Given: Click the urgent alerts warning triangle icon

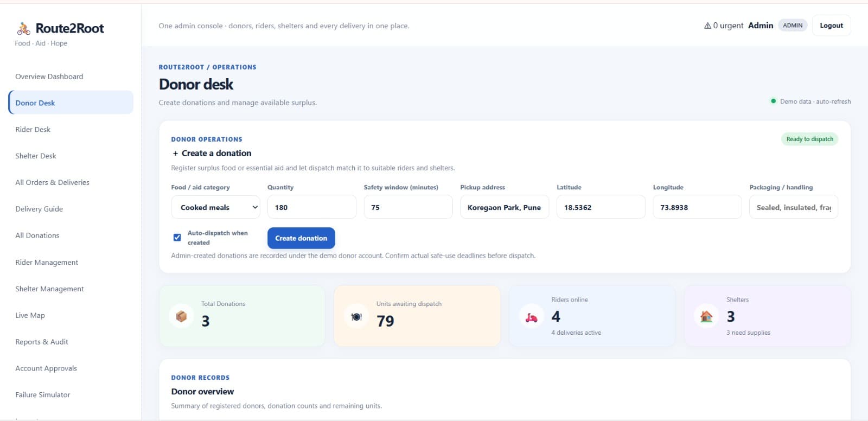Looking at the screenshot, I should pos(707,25).
